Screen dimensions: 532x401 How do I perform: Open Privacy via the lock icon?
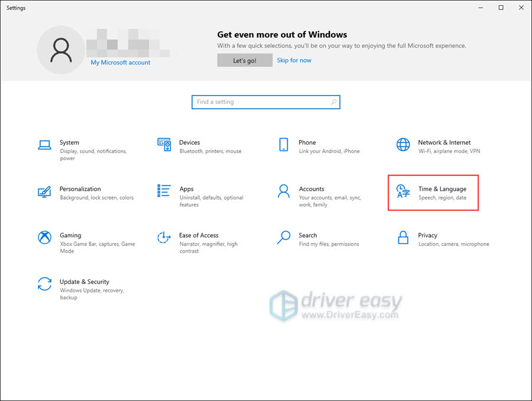coord(403,238)
